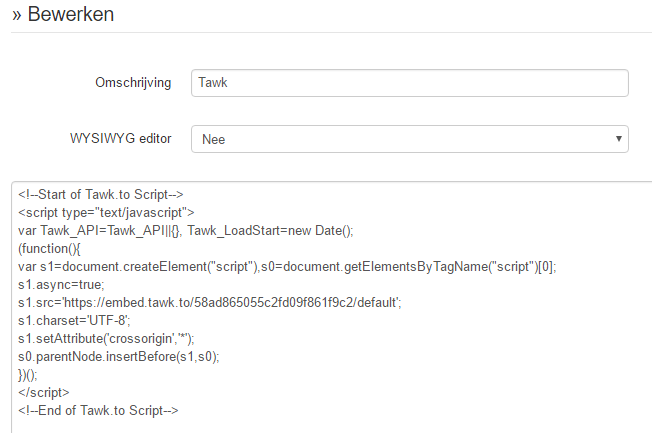Click the s1.setAttribute('crossorigin') code line
This screenshot has width=652, height=433.
(x=106, y=339)
